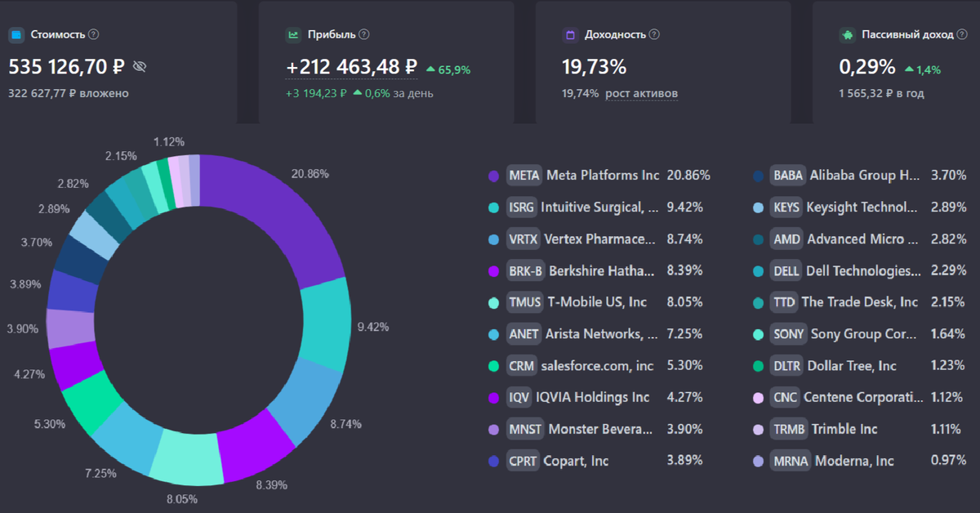Hide portfolio value with the crossed-eye icon
980x513 pixels.
pyautogui.click(x=139, y=66)
